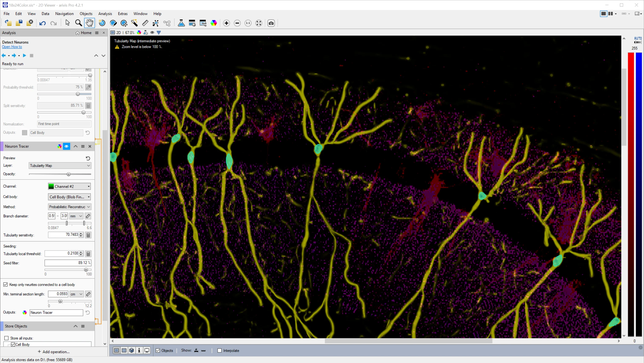Click the Save dataset toolbar icon
This screenshot has width=644, height=363.
tap(19, 23)
